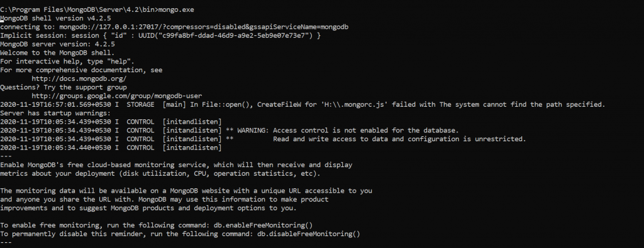Click the mongo.exe command on prompt line
644x248 pixels.
[176, 9]
